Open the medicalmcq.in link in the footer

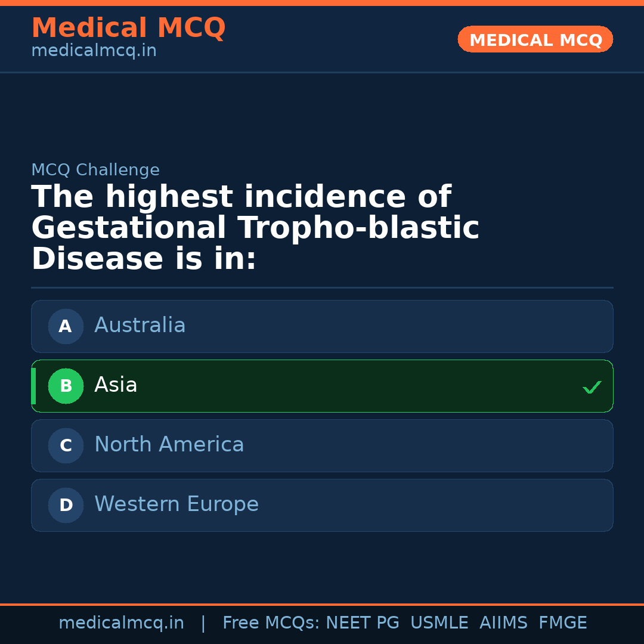point(121,623)
